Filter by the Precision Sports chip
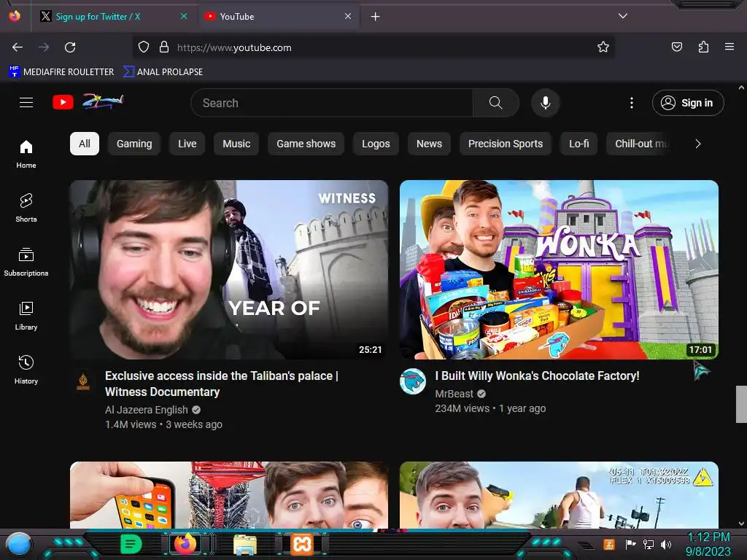Viewport: 747px width, 560px height. click(506, 144)
